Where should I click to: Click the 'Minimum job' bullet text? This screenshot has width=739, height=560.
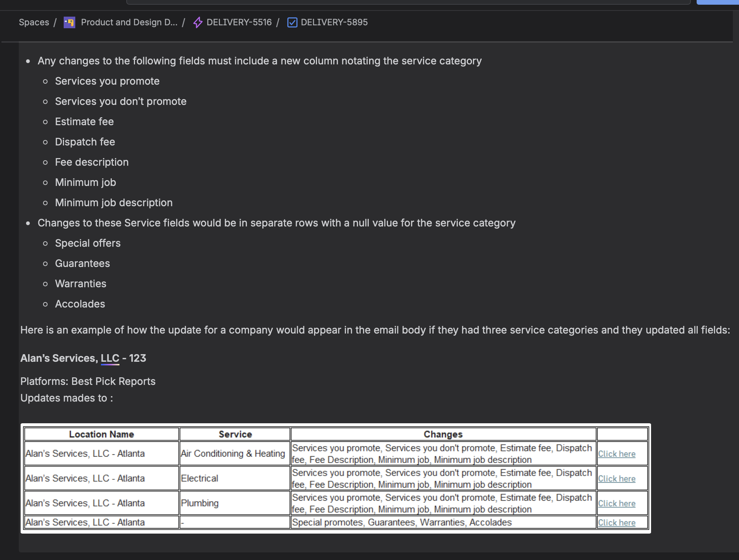(x=85, y=182)
